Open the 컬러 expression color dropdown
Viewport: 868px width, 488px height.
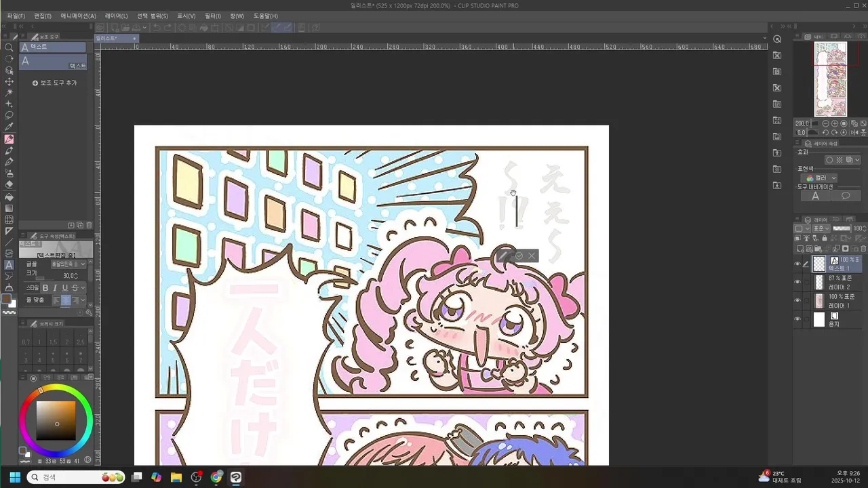(x=820, y=178)
